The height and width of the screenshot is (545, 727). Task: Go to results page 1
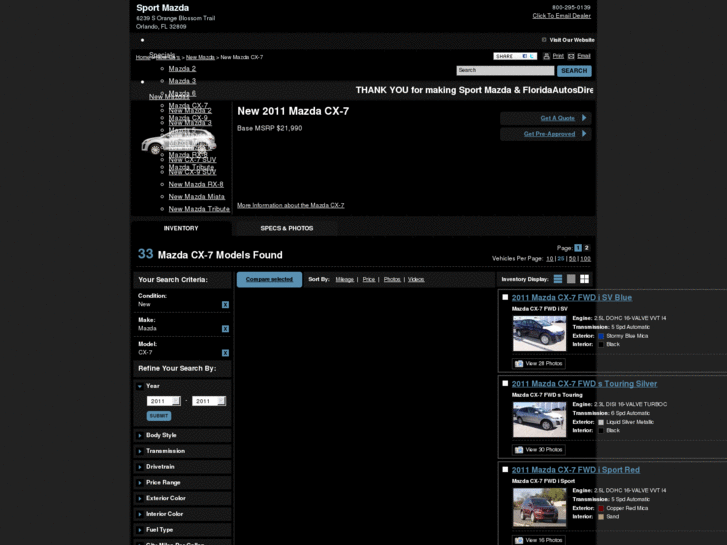point(578,248)
